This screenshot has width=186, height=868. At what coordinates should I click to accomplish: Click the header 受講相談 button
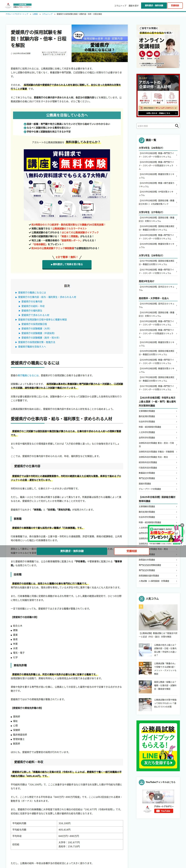click(x=175, y=6)
